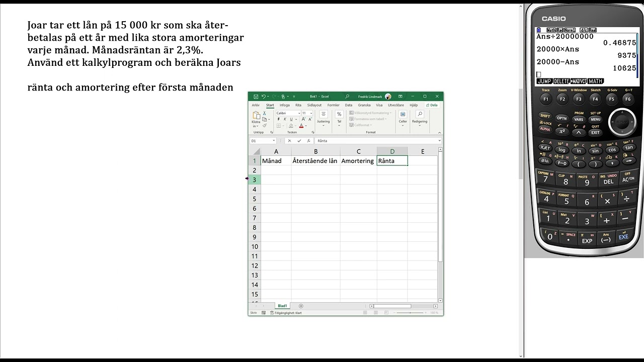The image size is (644, 362).
Task: Toggle italic K formatting
Action: point(285,119)
